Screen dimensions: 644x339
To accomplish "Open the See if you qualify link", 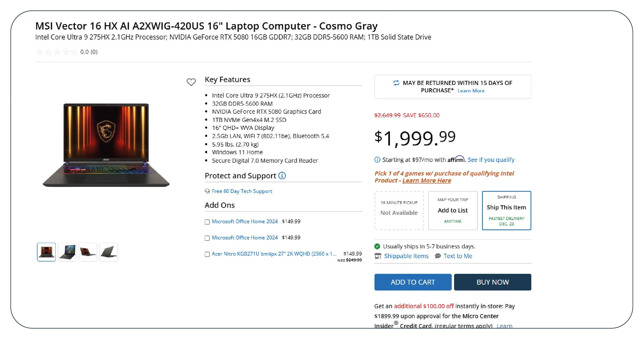I will 491,160.
